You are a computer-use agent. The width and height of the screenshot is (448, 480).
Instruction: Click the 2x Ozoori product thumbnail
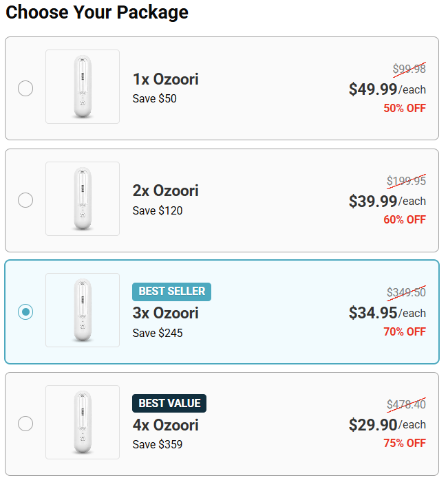pyautogui.click(x=83, y=199)
